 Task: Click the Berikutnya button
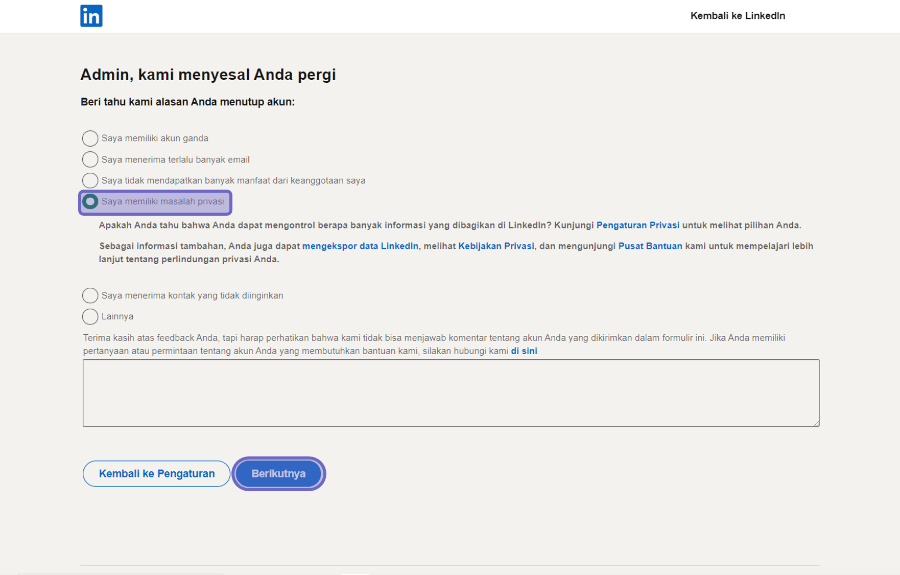[x=278, y=473]
